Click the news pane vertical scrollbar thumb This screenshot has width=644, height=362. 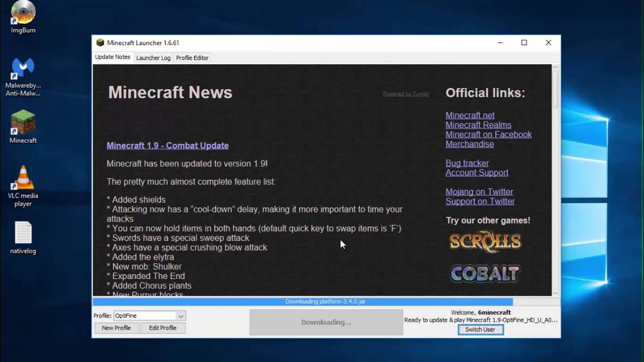point(555,88)
